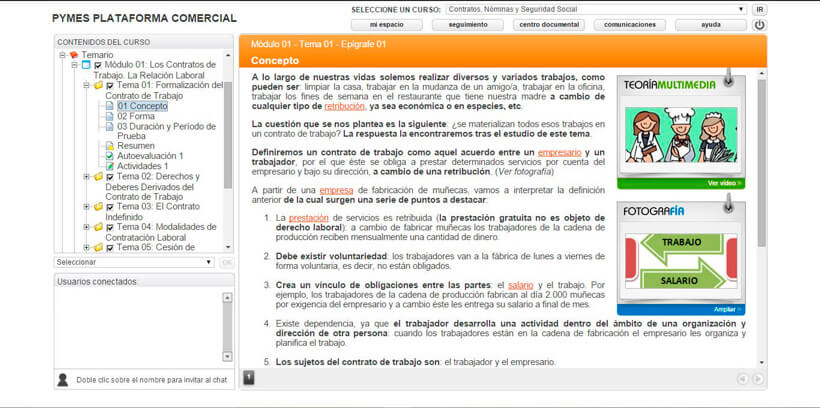Collapse the Módulo 01 tree node
This screenshot has width=820, height=408.
[x=74, y=65]
